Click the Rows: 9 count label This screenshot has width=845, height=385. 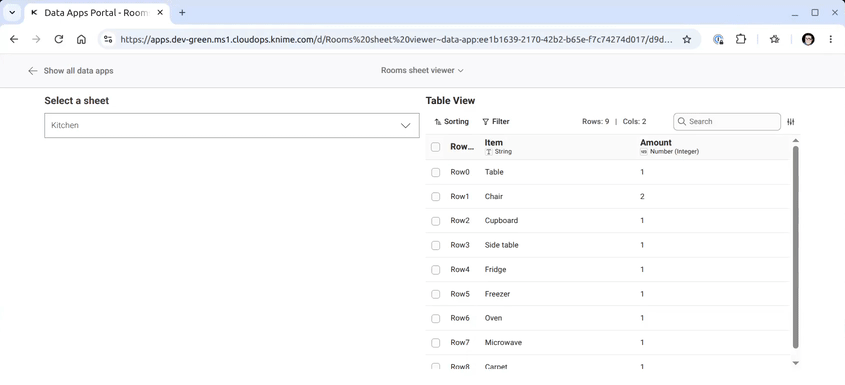(595, 122)
